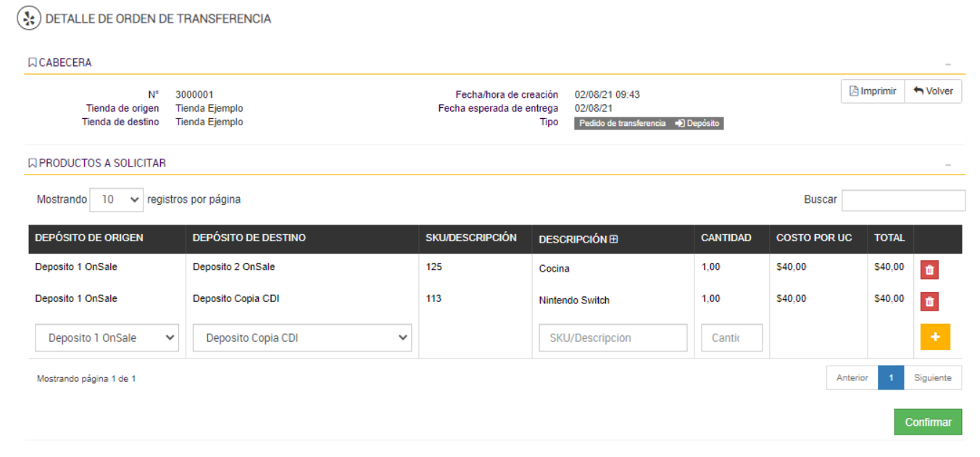Confirm the transfer order
980x457 pixels.
(x=928, y=422)
